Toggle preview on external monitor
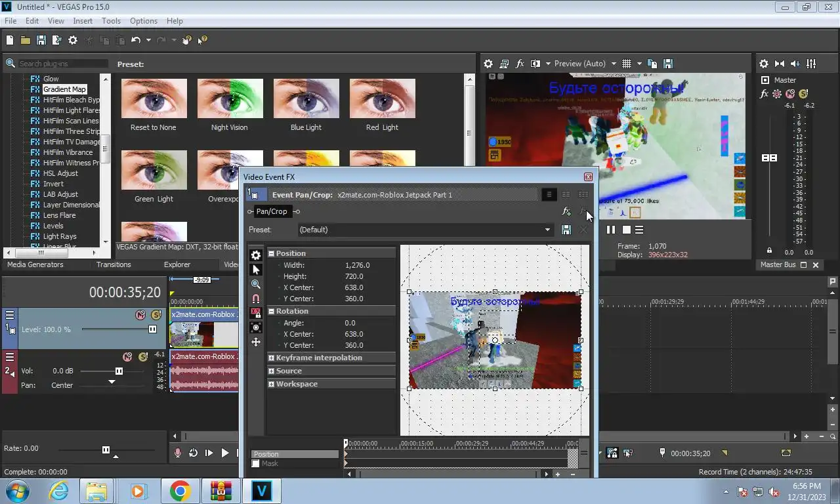The width and height of the screenshot is (840, 504). 504,64
